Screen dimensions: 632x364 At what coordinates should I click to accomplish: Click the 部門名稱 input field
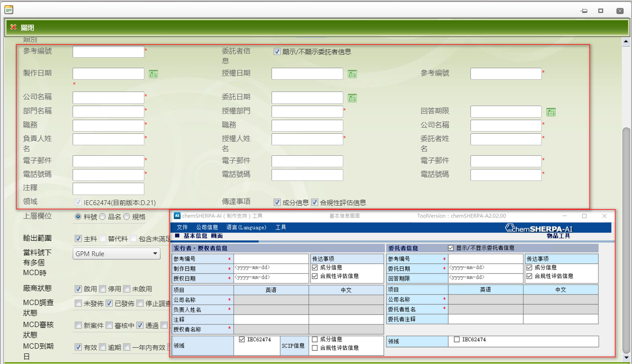[108, 112]
